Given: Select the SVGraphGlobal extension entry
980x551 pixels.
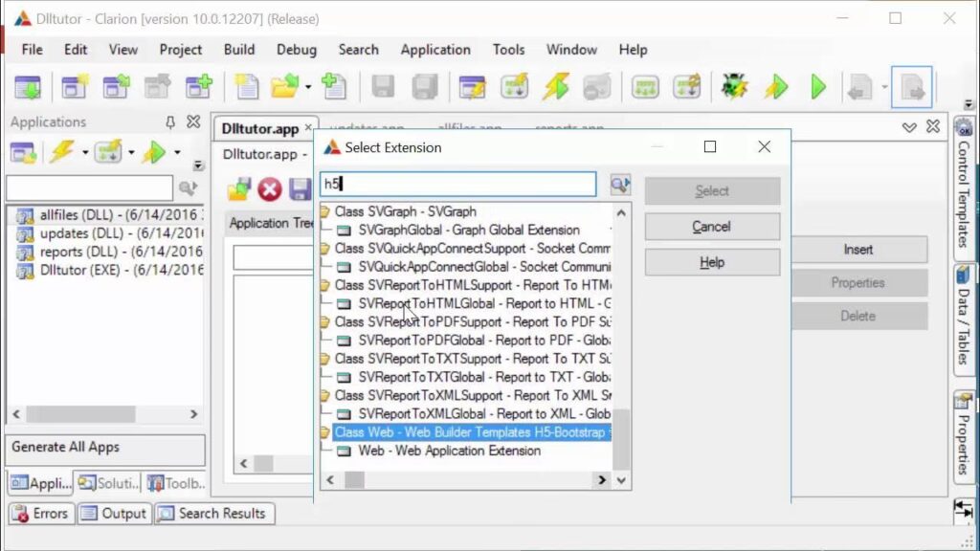Looking at the screenshot, I should pyautogui.click(x=468, y=231).
